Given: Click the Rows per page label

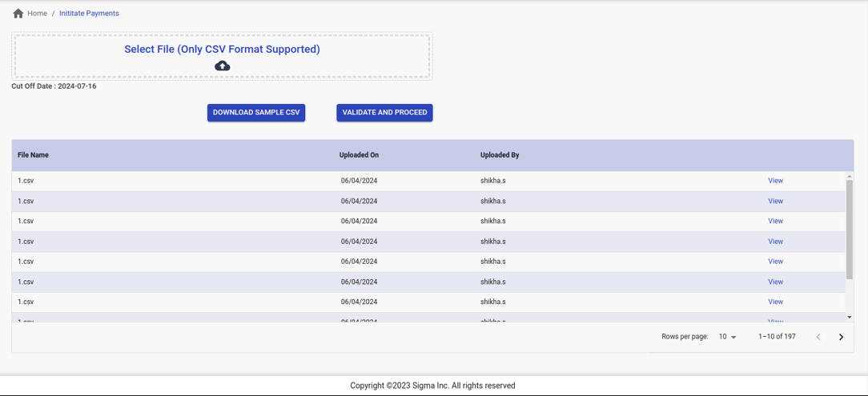Looking at the screenshot, I should pos(685,337).
